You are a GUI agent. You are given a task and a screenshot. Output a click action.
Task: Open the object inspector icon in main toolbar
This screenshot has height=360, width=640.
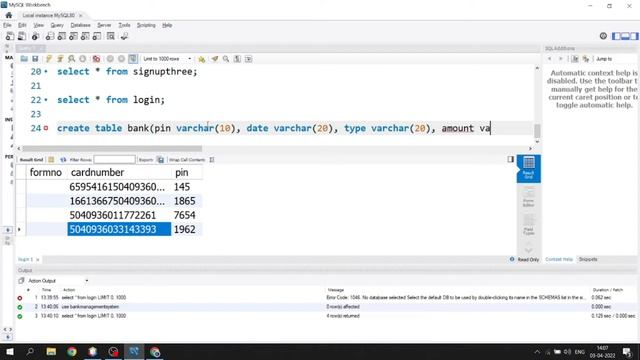36,37
